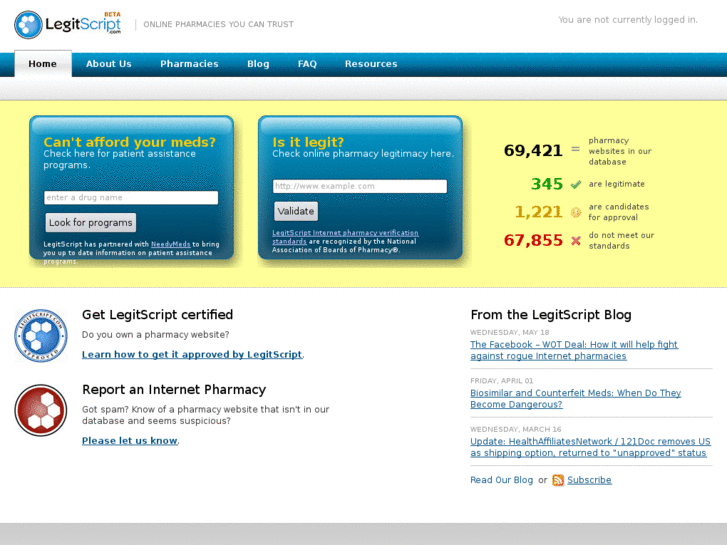This screenshot has width=727, height=545.
Task: Click the 'WEDNESDAY, MARCH 16' date label
Action: (516, 430)
